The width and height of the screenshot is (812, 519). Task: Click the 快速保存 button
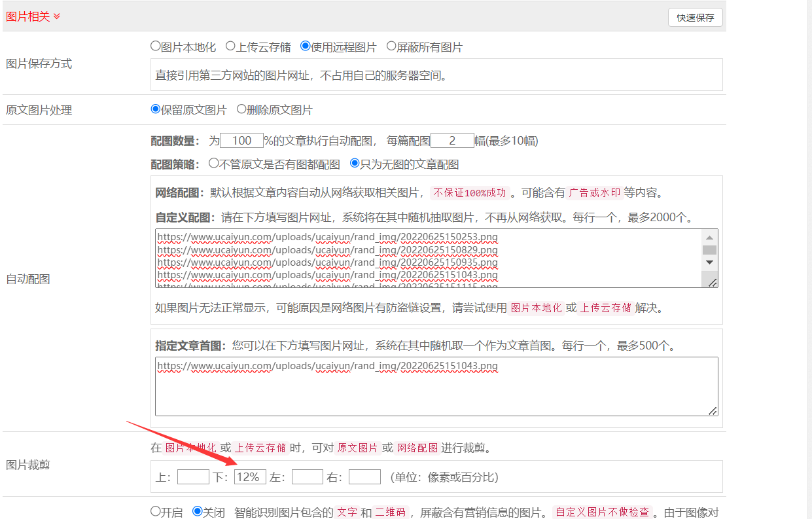[x=695, y=18]
